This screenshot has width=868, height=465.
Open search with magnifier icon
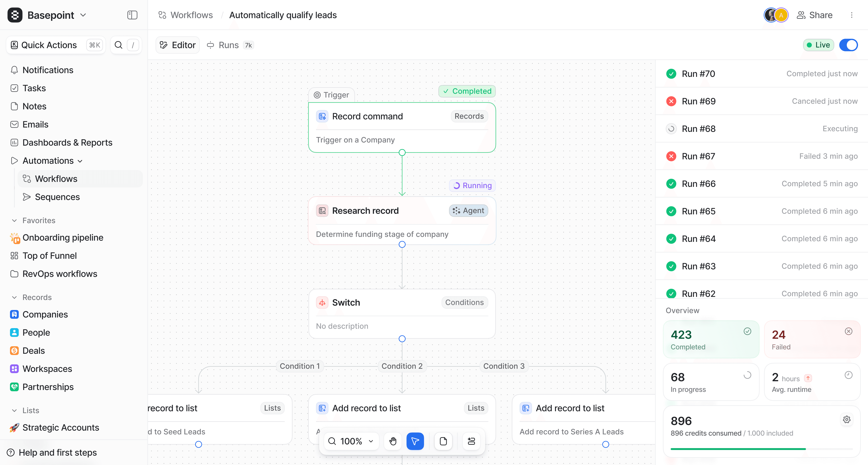[x=119, y=45]
